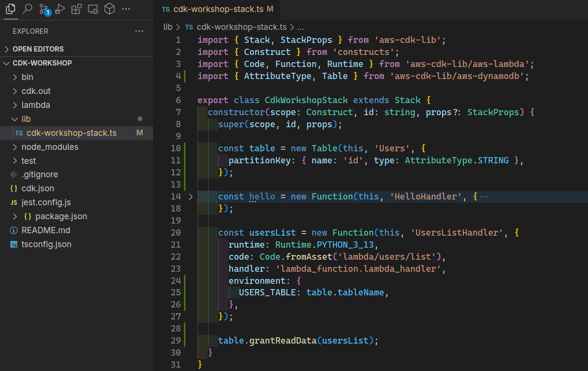Open the Remote Explorer icon
The image size is (588, 371).
tap(93, 9)
